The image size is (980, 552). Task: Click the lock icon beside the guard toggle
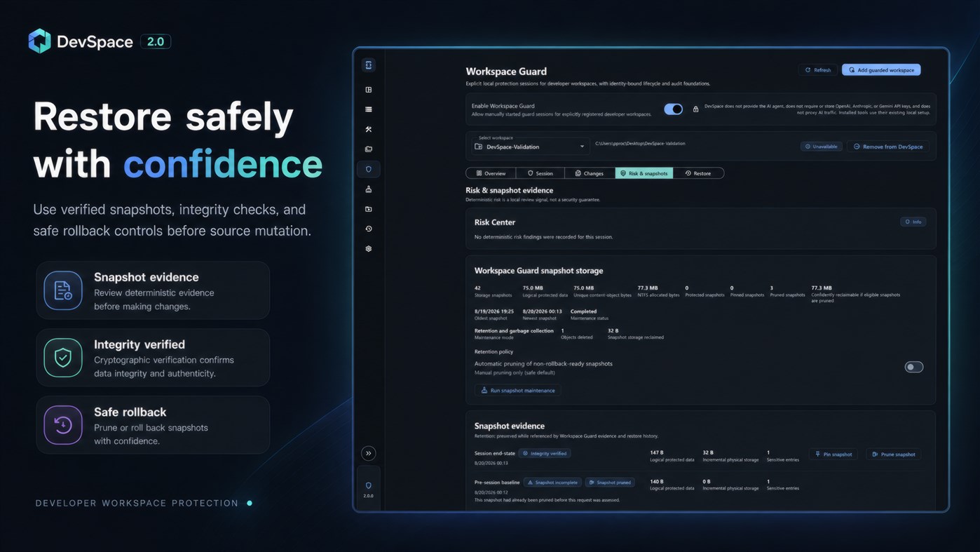click(x=695, y=109)
